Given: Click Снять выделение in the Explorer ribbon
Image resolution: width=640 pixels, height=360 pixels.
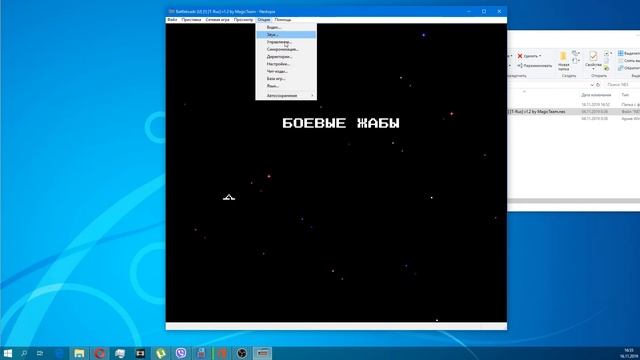Looking at the screenshot, I should pos(629,60).
